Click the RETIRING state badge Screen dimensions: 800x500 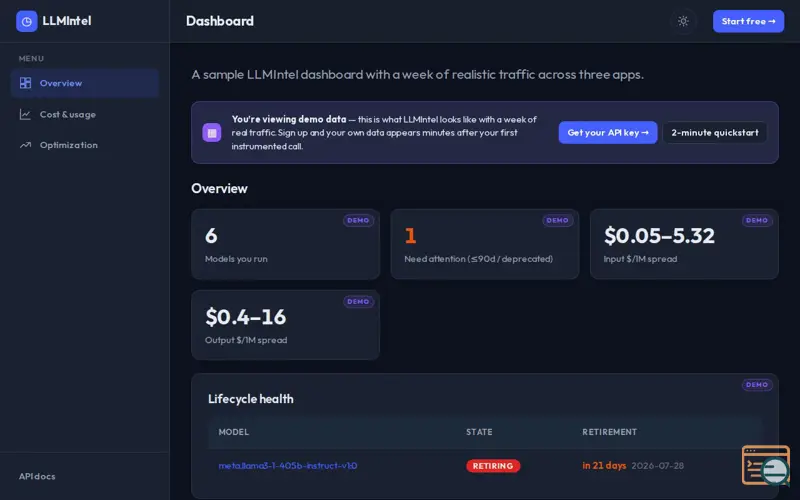pos(493,466)
